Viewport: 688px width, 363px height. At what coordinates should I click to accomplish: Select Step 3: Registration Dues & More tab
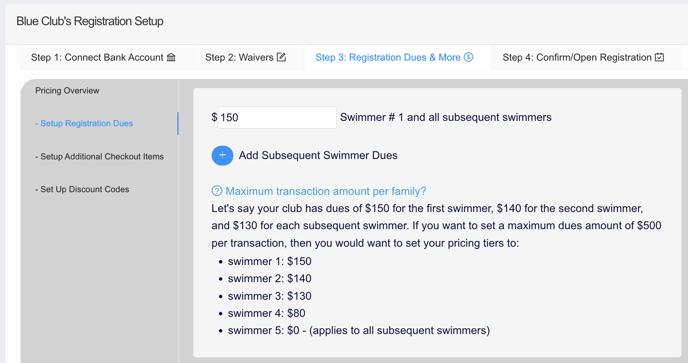tap(394, 58)
